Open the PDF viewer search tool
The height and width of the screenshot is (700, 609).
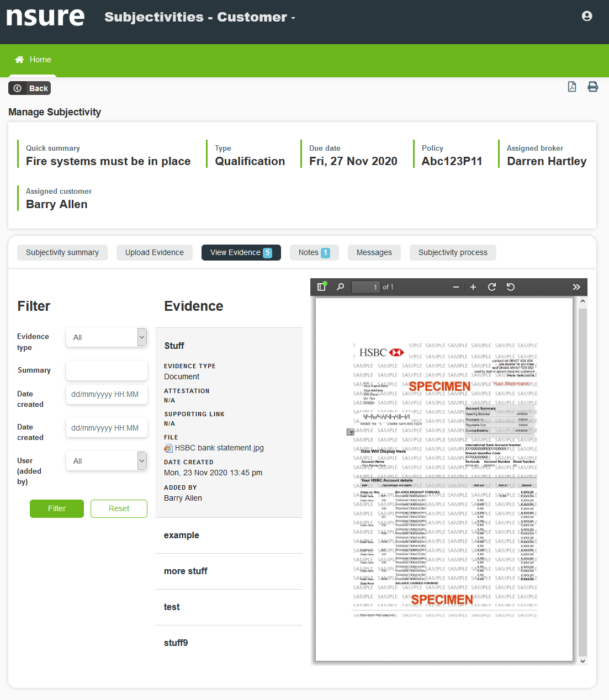(341, 287)
